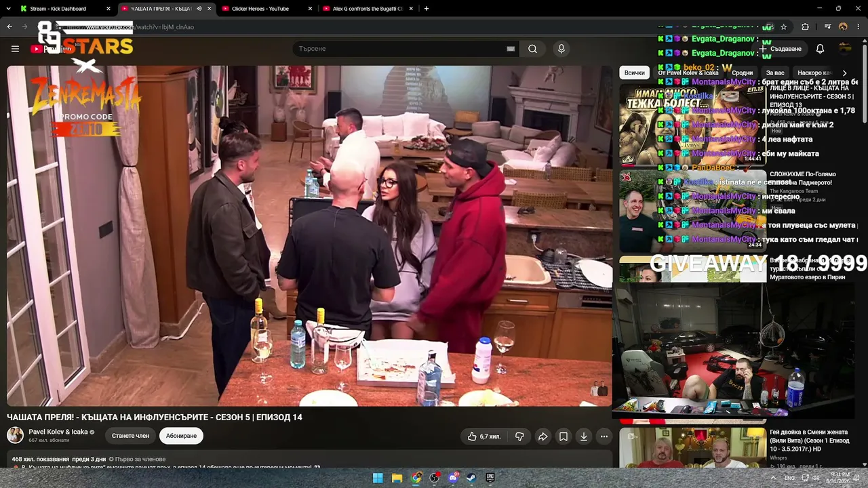Close the Stream - Kick Dashboard tab
Screen dimensions: 868x488
[x=108, y=9]
